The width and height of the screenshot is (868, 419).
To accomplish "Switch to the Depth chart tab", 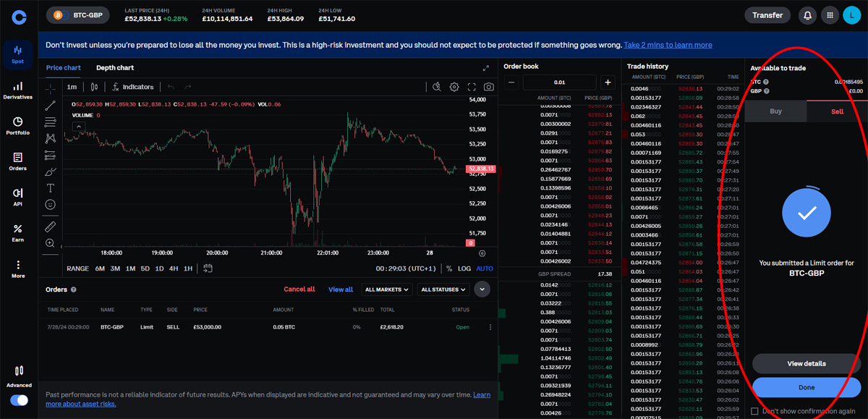I will click(x=115, y=68).
